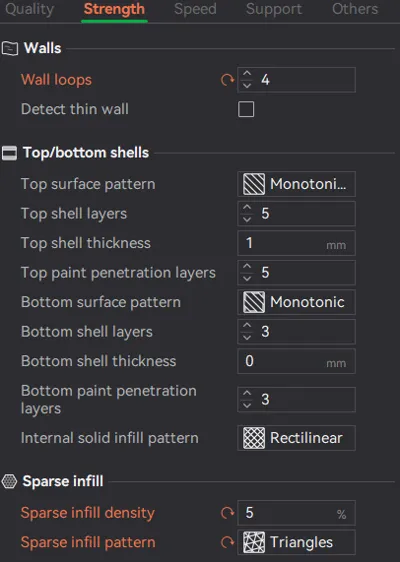Enable Detect thin wall checkbox
The width and height of the screenshot is (400, 562).
tap(246, 109)
